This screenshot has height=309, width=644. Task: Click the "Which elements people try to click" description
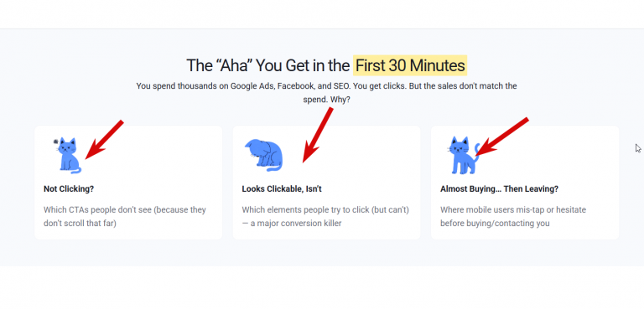325,217
